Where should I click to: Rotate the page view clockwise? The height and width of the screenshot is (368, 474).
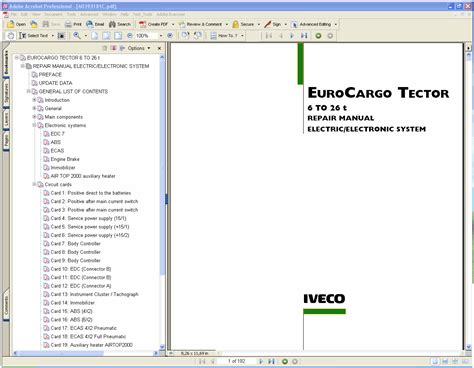(185, 36)
